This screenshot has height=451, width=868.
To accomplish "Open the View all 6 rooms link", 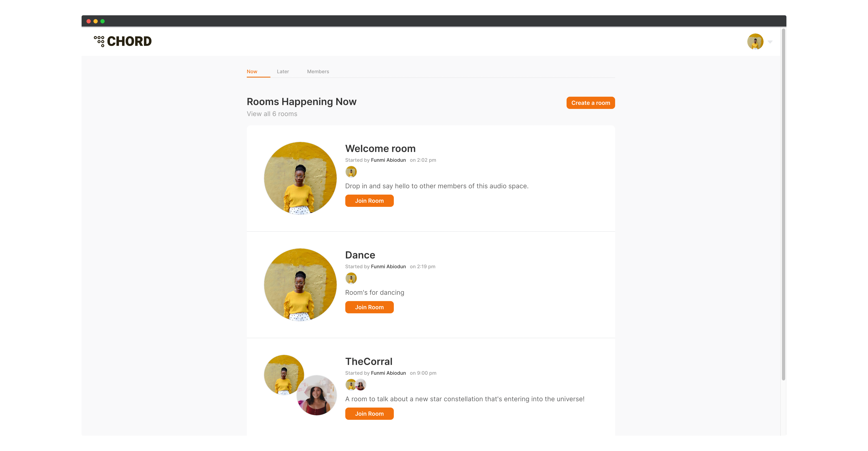I will click(272, 114).
